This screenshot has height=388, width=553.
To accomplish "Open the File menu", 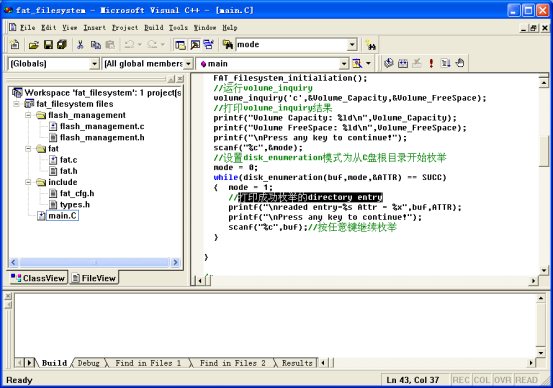I will (x=28, y=28).
